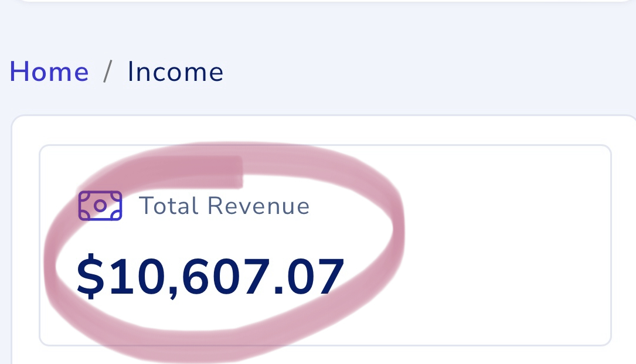Click the word Revenue in the card title
This screenshot has height=364, width=636.
(259, 206)
